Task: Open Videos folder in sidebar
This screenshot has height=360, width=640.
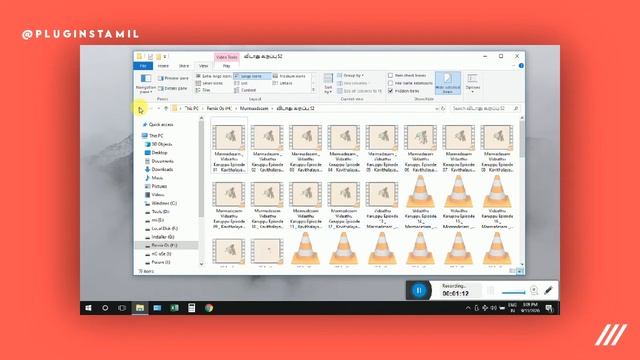Action: coord(155,195)
